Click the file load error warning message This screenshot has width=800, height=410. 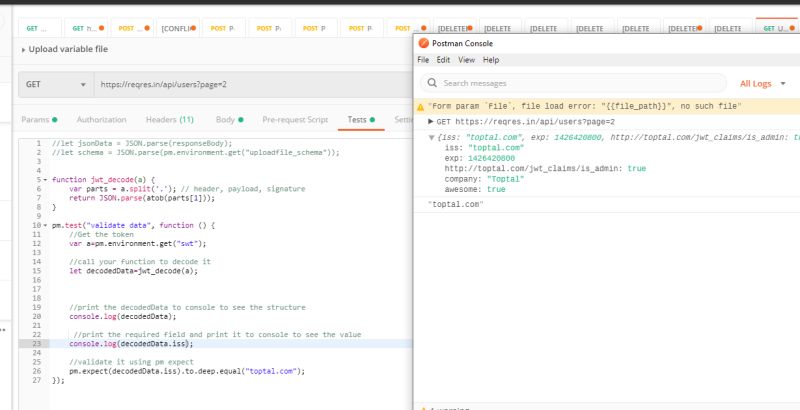click(584, 107)
